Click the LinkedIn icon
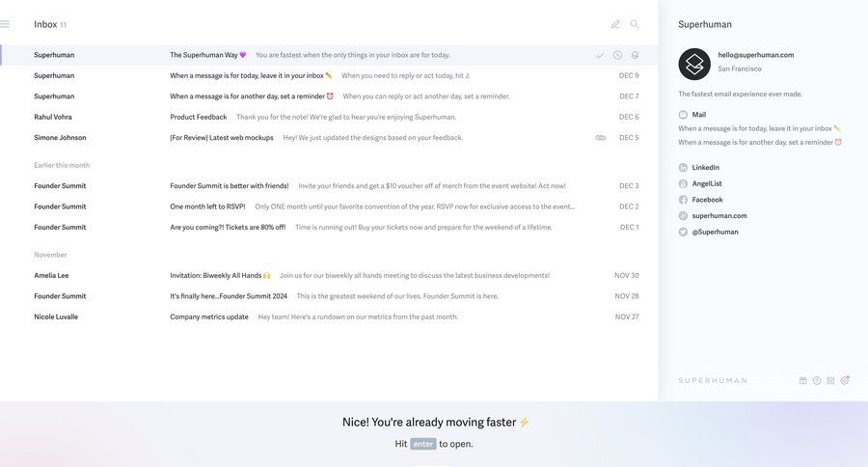868x467 pixels. 683,167
